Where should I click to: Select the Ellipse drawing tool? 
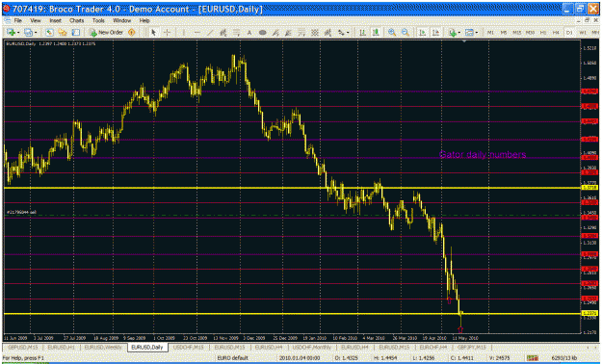263,33
